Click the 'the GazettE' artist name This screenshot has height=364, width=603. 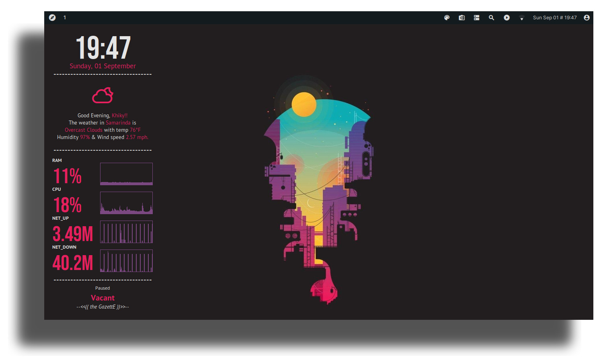[103, 307]
